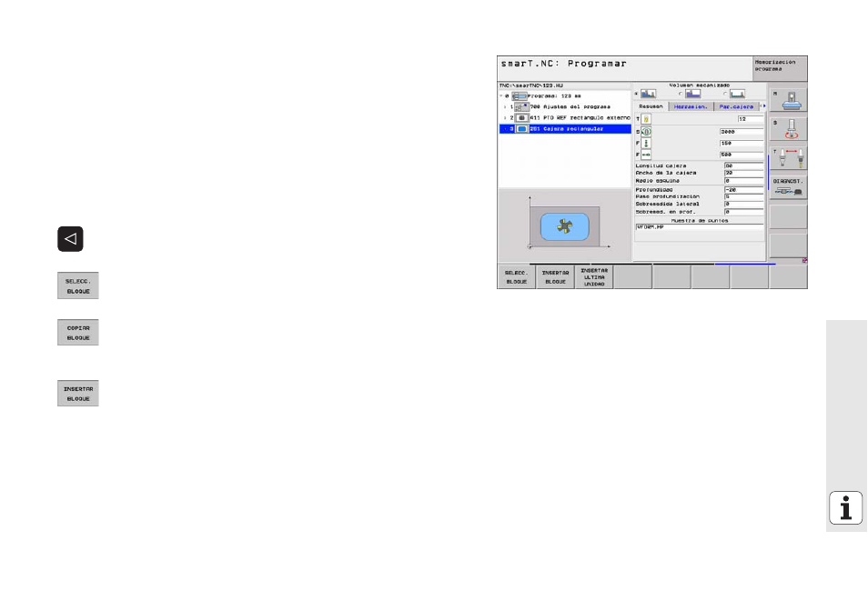Click INSERTAR ULTIMA UNIDAD softkey

tap(594, 277)
